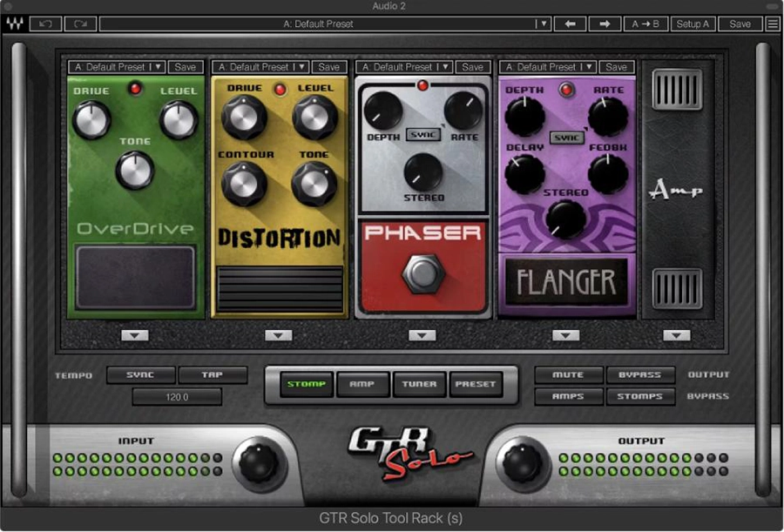Viewport: 784px width, 532px height.
Task: Click the Waves logo icon
Action: (x=14, y=24)
